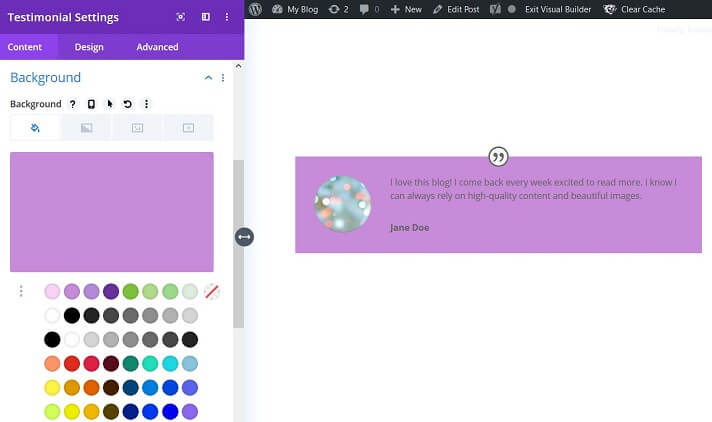
Task: Select the background image tab
Action: point(137,128)
